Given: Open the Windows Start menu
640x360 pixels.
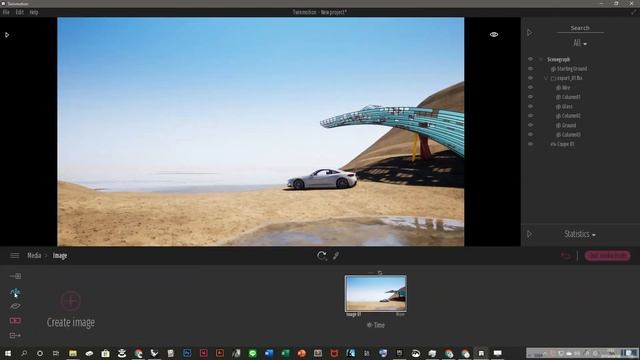Looking at the screenshot, I should click(x=7, y=353).
